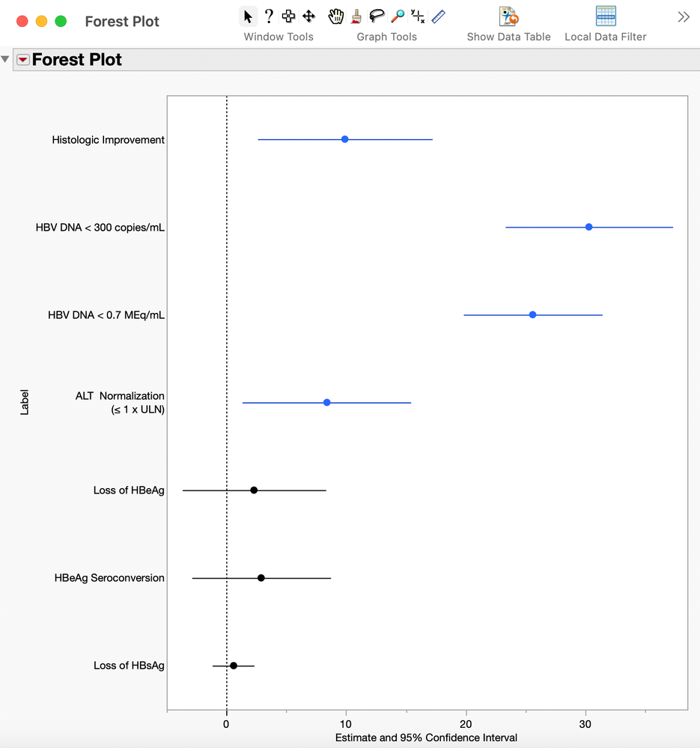Click the question mark help tool

[269, 16]
